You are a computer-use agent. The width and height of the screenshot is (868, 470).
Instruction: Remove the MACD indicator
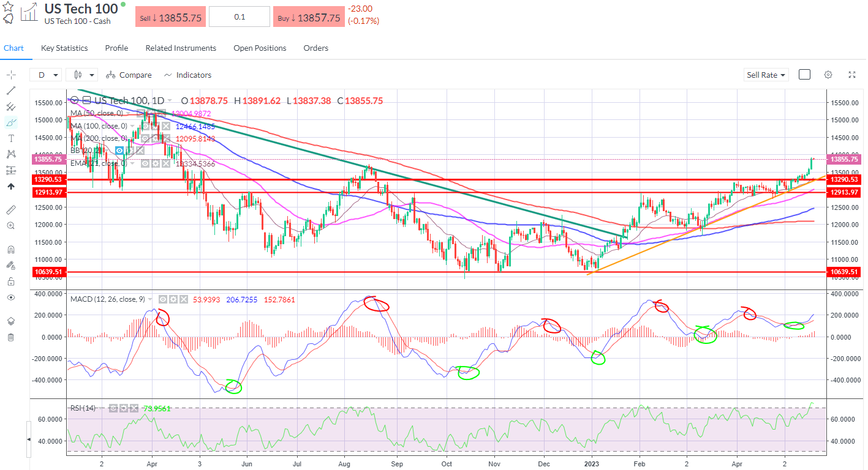pyautogui.click(x=183, y=299)
